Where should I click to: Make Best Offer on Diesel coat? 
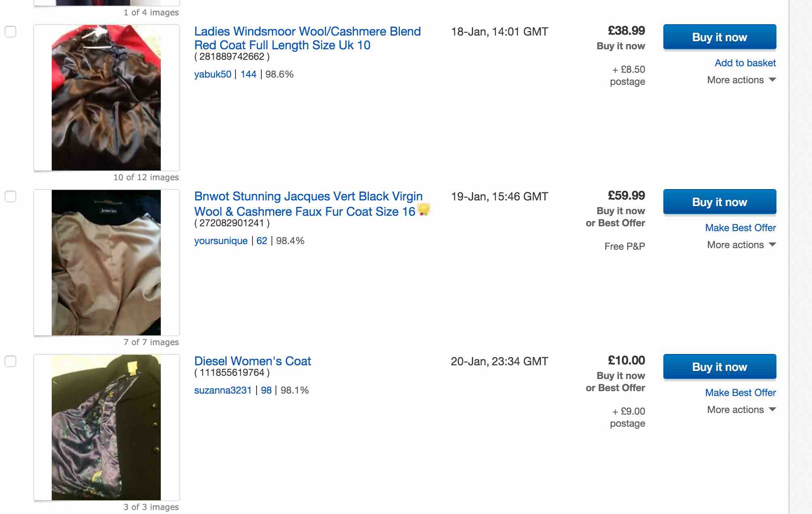[740, 393]
